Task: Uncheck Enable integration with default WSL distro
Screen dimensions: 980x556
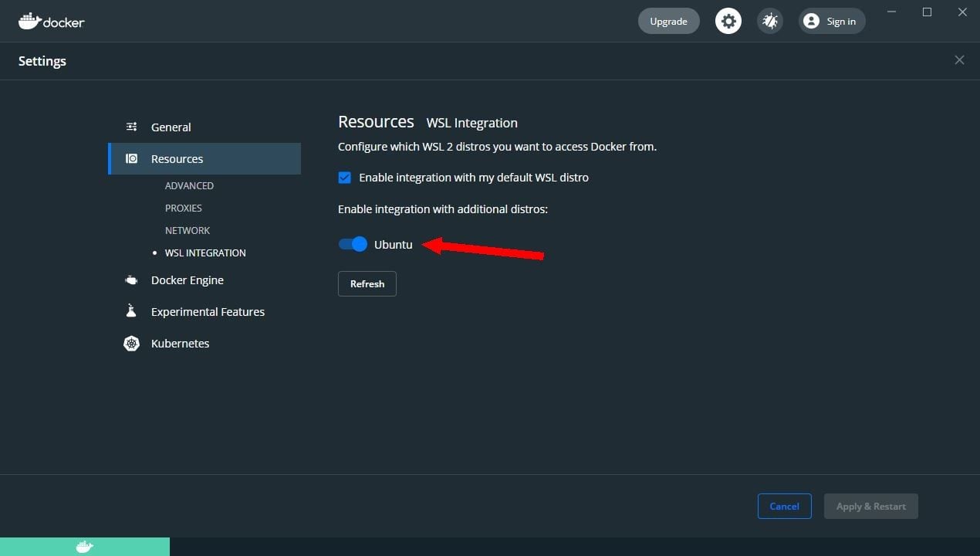Action: pyautogui.click(x=344, y=178)
